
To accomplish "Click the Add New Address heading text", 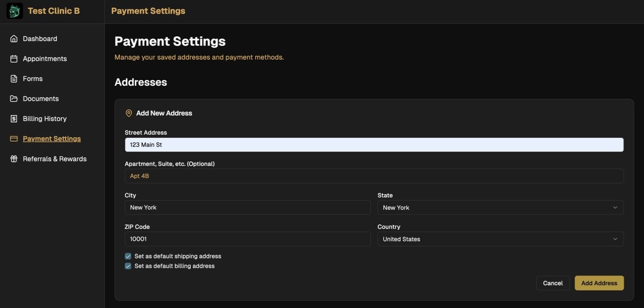I will point(164,113).
